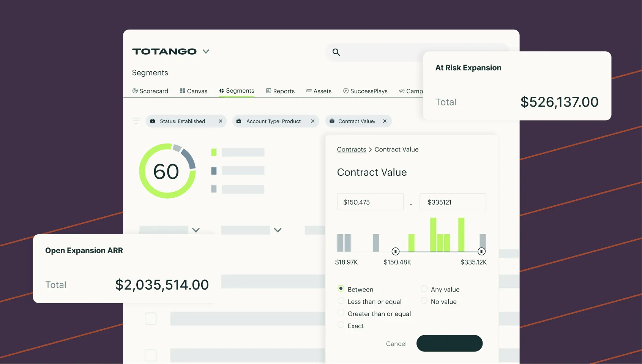Image resolution: width=642 pixels, height=364 pixels.
Task: Tick the second table row checkbox
Action: 151,355
